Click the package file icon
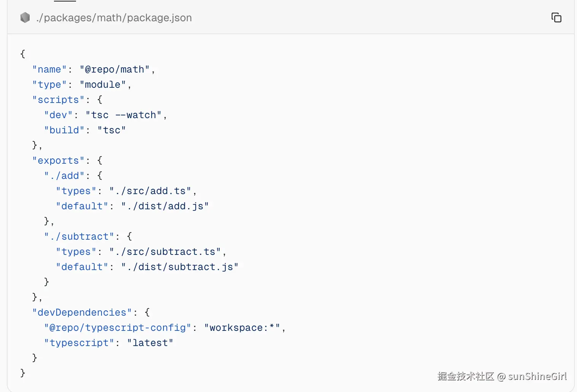Screen dimensions: 577x392 pos(25,17)
